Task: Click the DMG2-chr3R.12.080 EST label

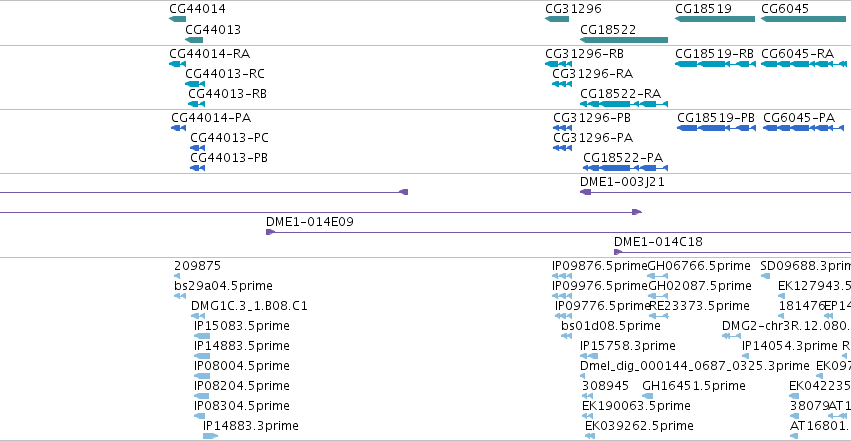Action: point(786,326)
